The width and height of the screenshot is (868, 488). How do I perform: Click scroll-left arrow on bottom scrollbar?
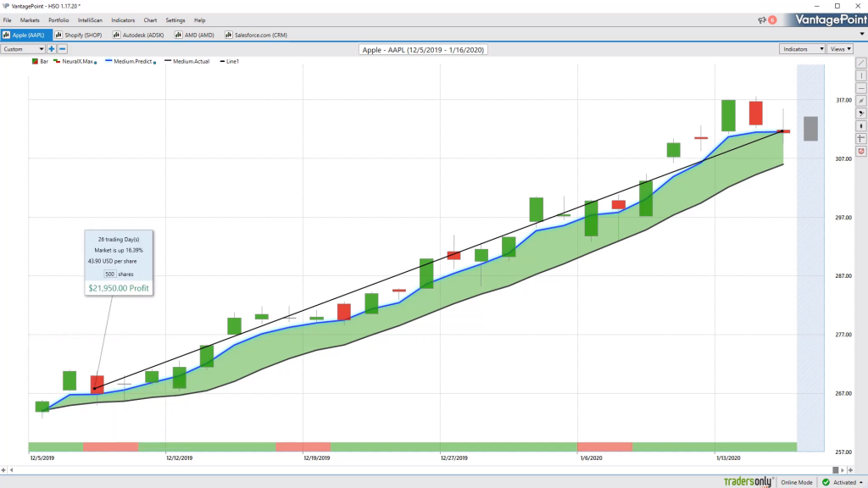[x=11, y=470]
